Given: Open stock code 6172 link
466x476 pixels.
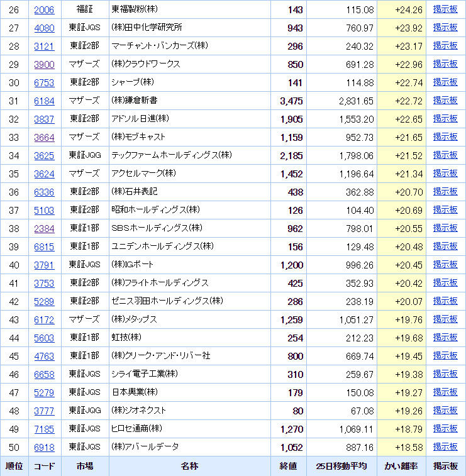Looking at the screenshot, I should point(44,319).
